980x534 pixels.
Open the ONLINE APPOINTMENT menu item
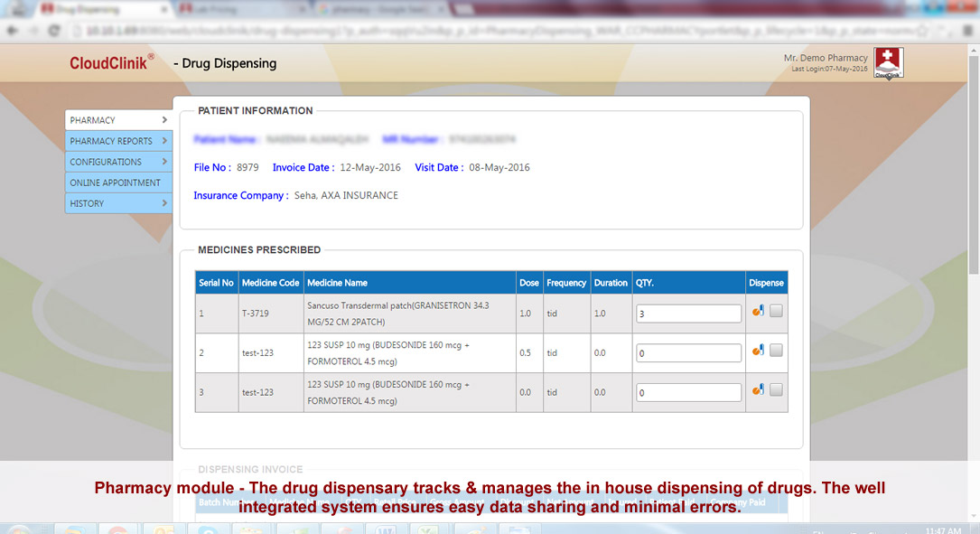coord(115,183)
